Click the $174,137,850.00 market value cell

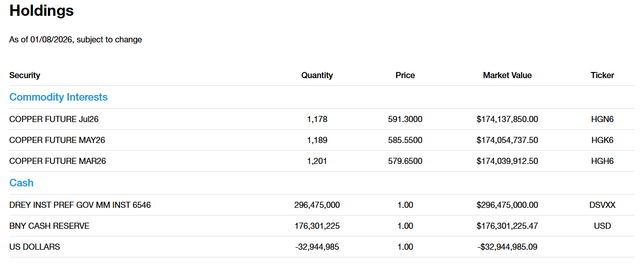[x=507, y=119]
